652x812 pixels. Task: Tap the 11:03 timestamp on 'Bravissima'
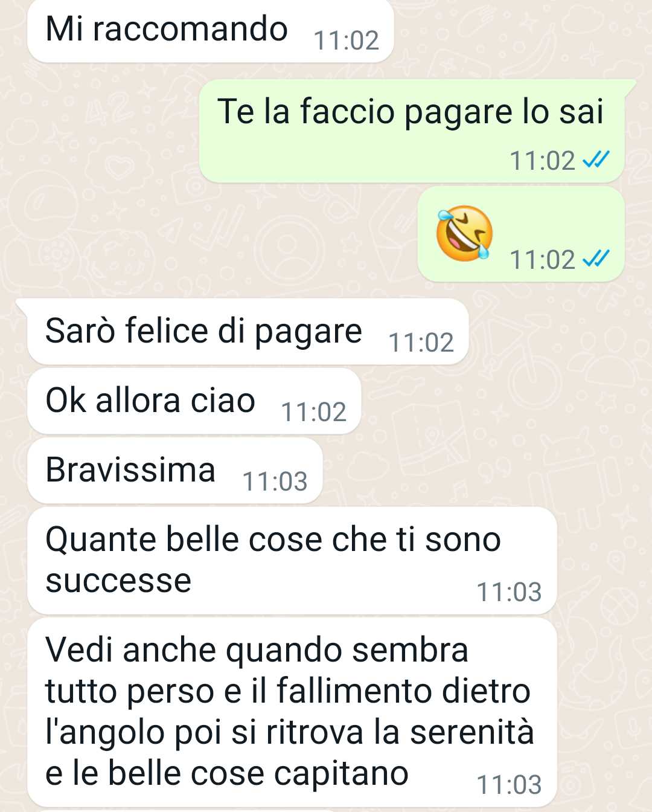pos(275,482)
